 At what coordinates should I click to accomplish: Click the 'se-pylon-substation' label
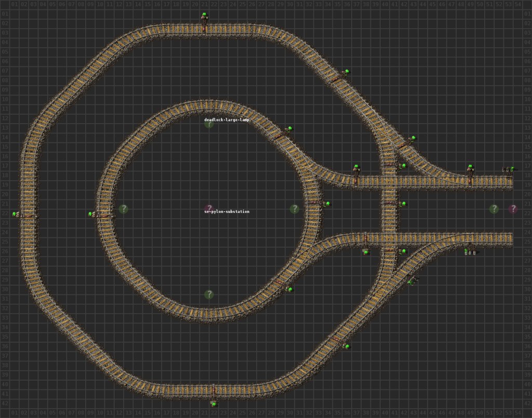[x=227, y=211]
